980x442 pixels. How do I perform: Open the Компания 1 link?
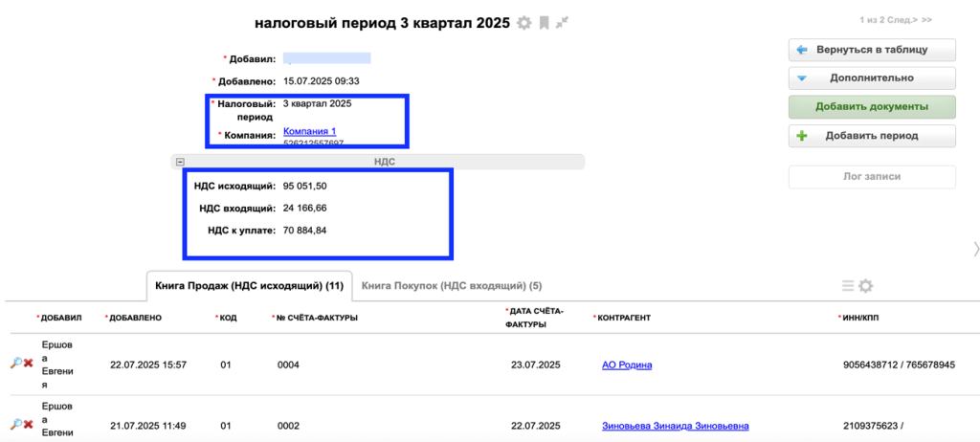(x=309, y=131)
